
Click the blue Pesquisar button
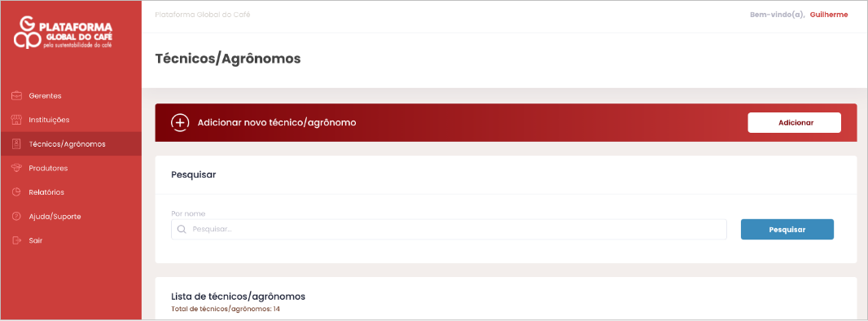[787, 229]
